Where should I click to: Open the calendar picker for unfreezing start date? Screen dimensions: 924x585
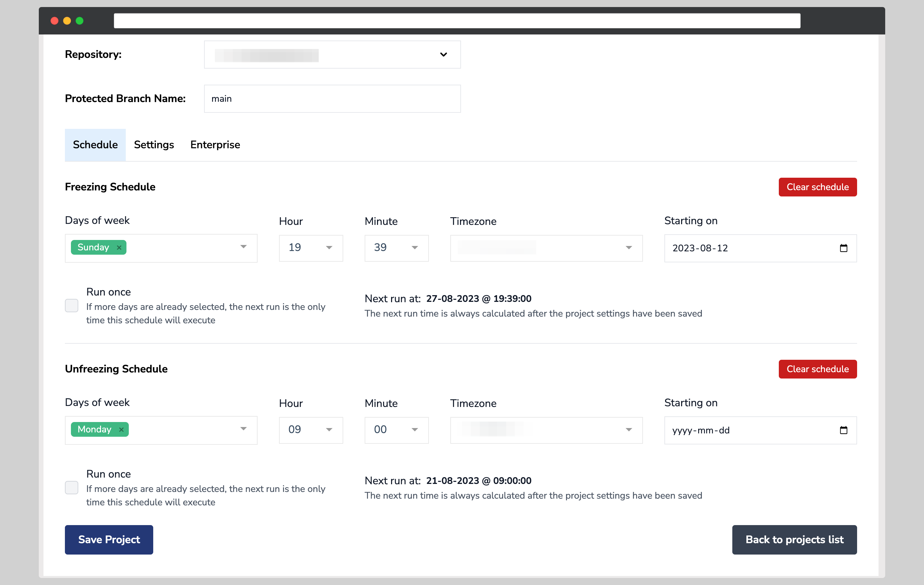click(x=843, y=430)
